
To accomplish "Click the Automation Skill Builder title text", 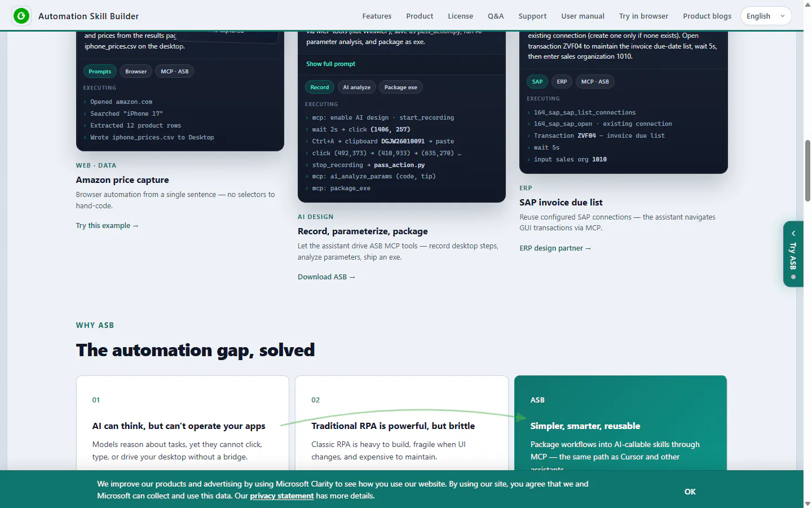I will (x=89, y=16).
